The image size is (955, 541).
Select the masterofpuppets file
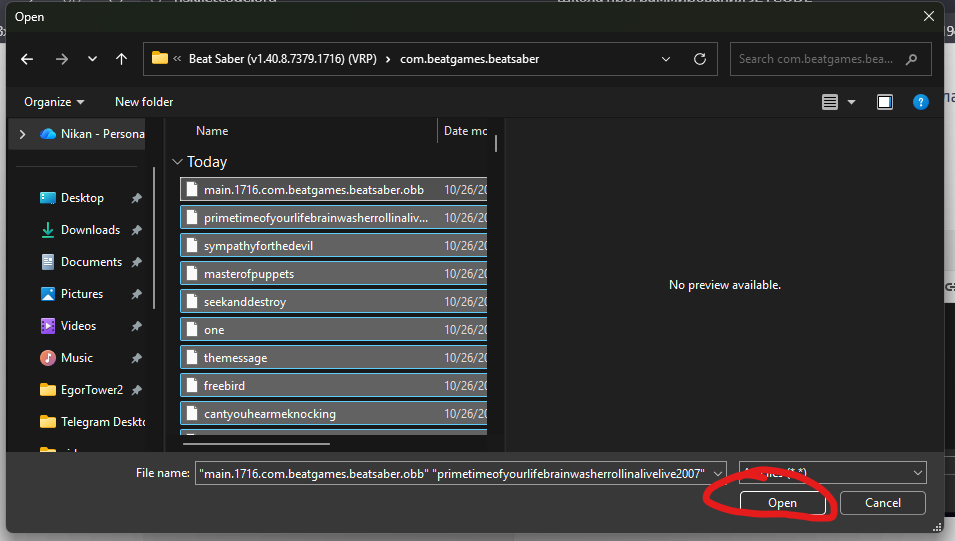click(x=334, y=274)
